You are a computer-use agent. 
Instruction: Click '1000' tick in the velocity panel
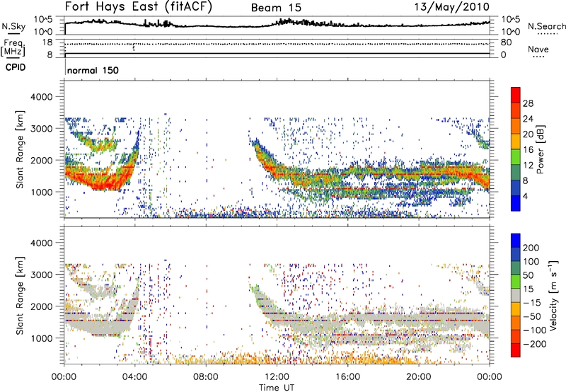(x=42, y=338)
